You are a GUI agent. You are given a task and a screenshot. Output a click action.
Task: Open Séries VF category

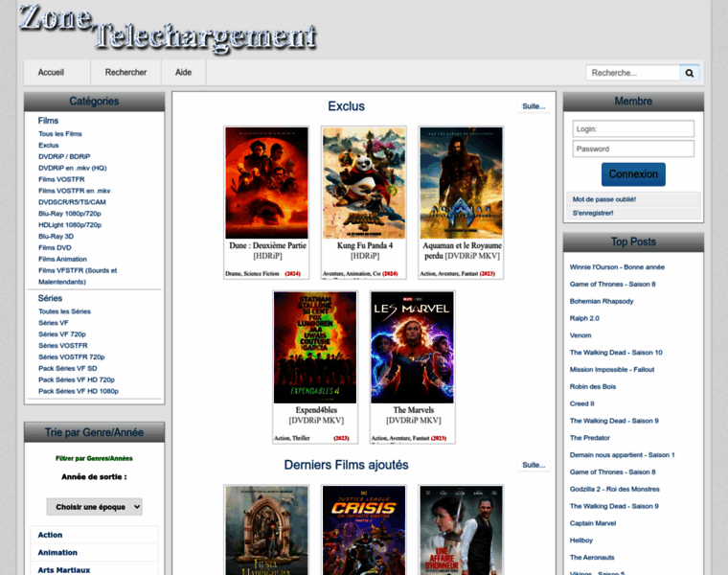pos(54,323)
